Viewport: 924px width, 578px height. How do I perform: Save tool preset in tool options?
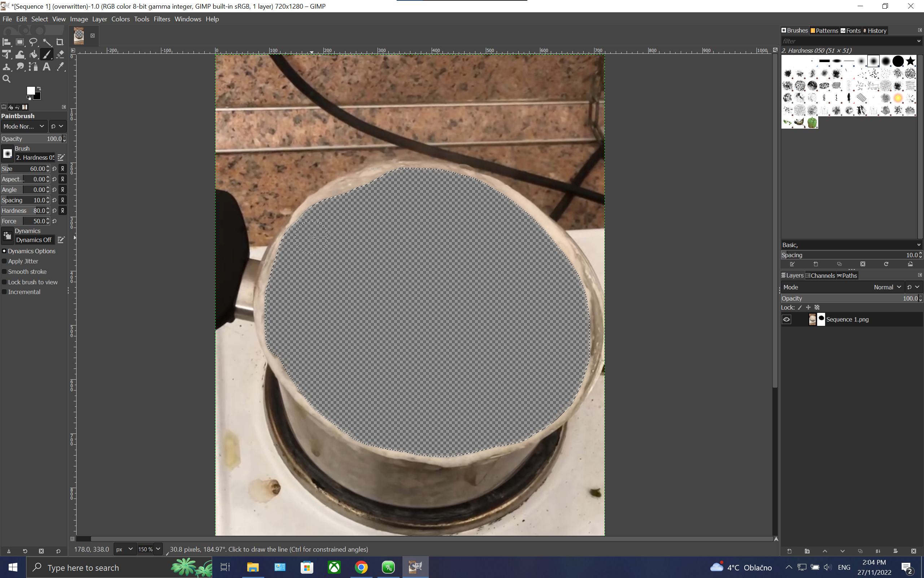(x=9, y=551)
